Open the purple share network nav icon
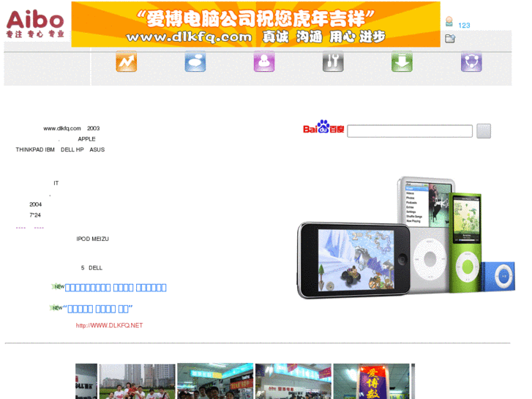The image size is (532, 399). pos(471,61)
